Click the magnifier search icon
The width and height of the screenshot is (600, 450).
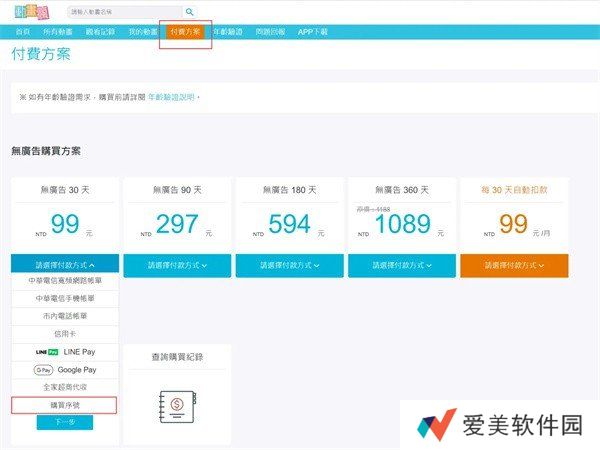tap(189, 12)
